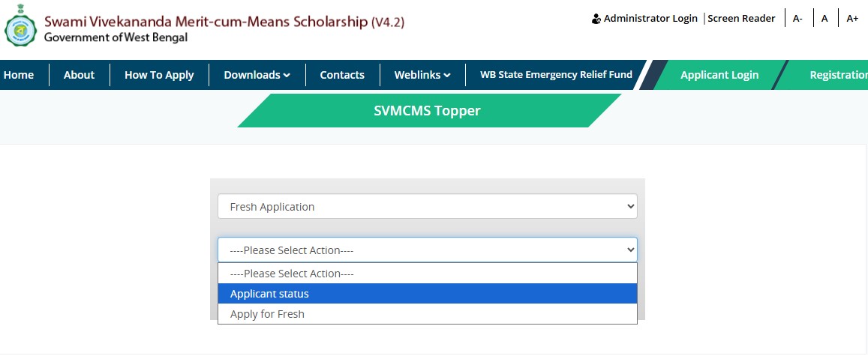The height and width of the screenshot is (356, 868).
Task: Click the Screen Reader link
Action: pyautogui.click(x=741, y=18)
